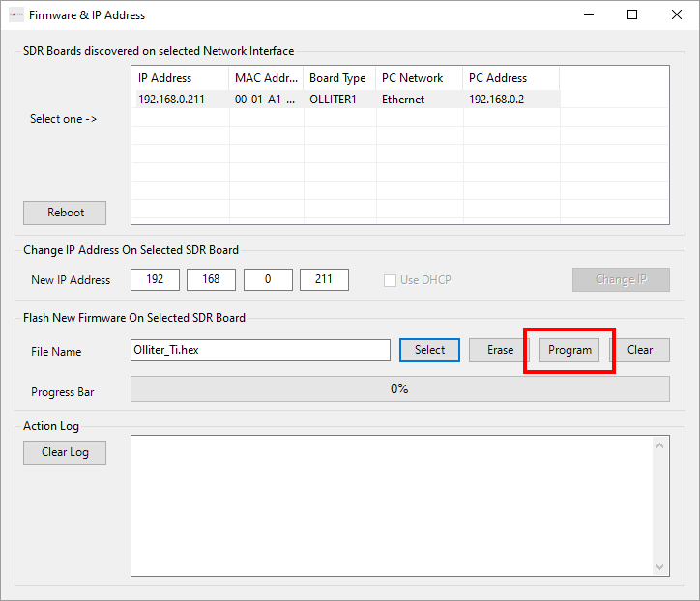The height and width of the screenshot is (601, 700).
Task: Minimize the Firmware & IP Address window
Action: [x=589, y=14]
